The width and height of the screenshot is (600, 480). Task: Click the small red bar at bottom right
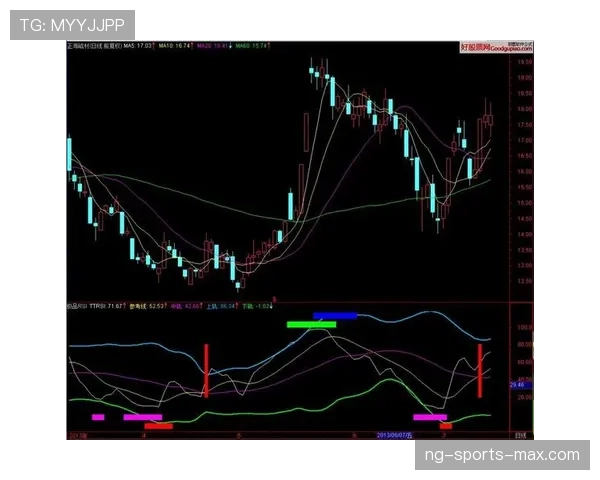tap(446, 426)
